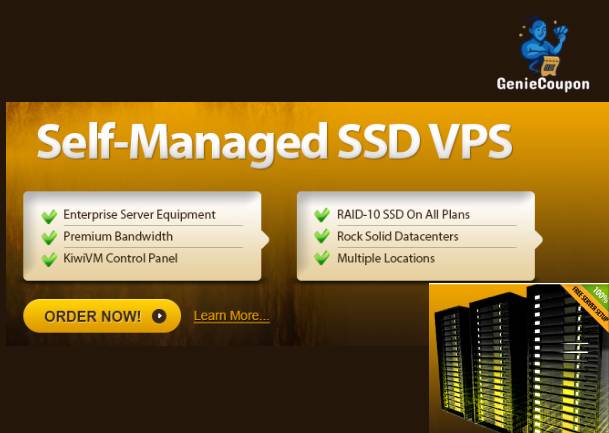The height and width of the screenshot is (433, 609).
Task: Click the blue genie mascot icon
Action: [x=543, y=46]
